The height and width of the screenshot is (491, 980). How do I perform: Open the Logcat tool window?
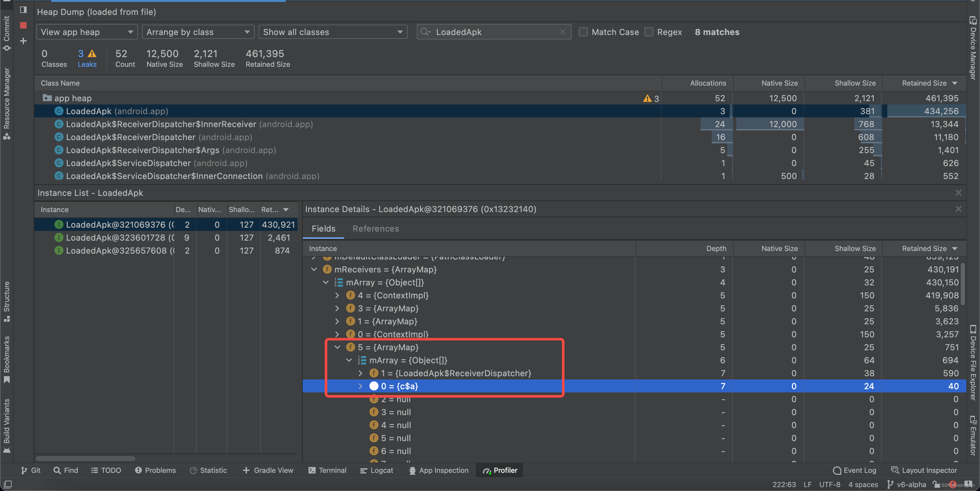coord(376,470)
